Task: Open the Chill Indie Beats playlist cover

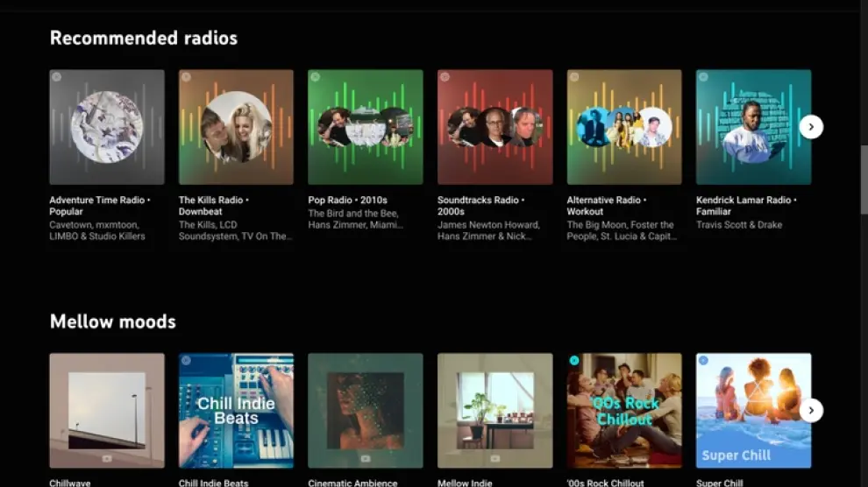Action: coord(236,410)
